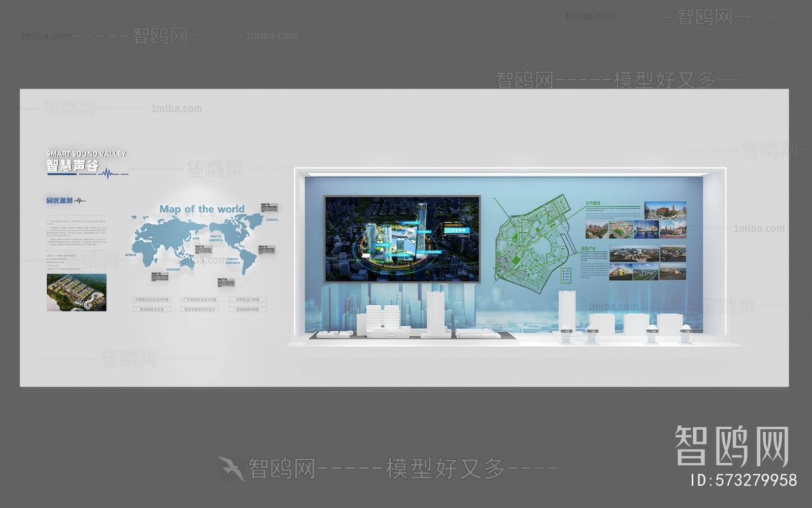The width and height of the screenshot is (812, 508).
Task: Open the campus aerial photo under 园区规划
Action: click(77, 293)
